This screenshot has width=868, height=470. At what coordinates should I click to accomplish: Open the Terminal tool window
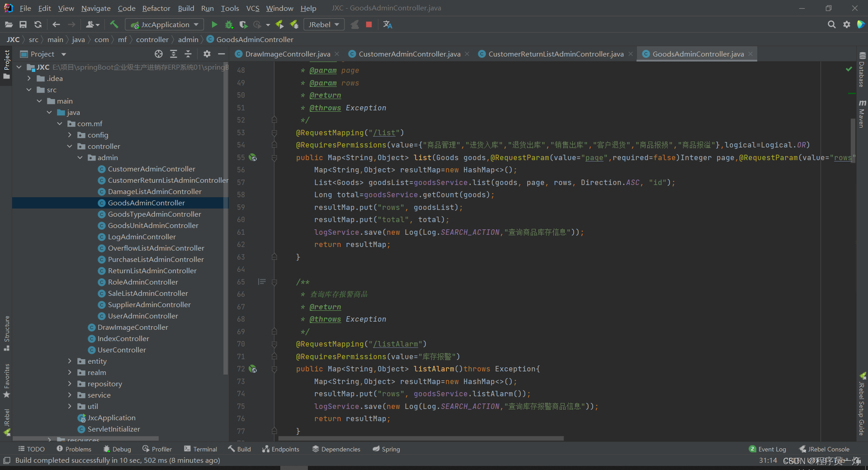[x=200, y=449]
